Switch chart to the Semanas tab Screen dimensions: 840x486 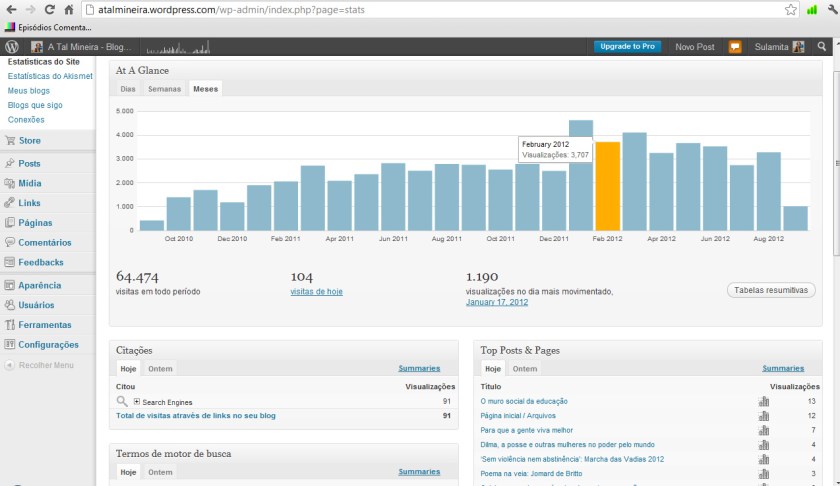(x=165, y=89)
